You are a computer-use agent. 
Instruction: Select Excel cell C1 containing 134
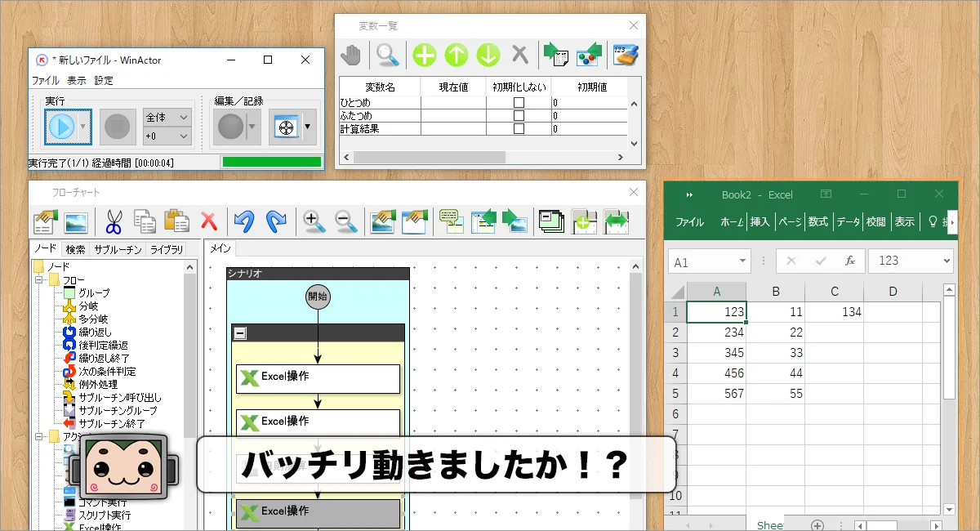(x=834, y=312)
